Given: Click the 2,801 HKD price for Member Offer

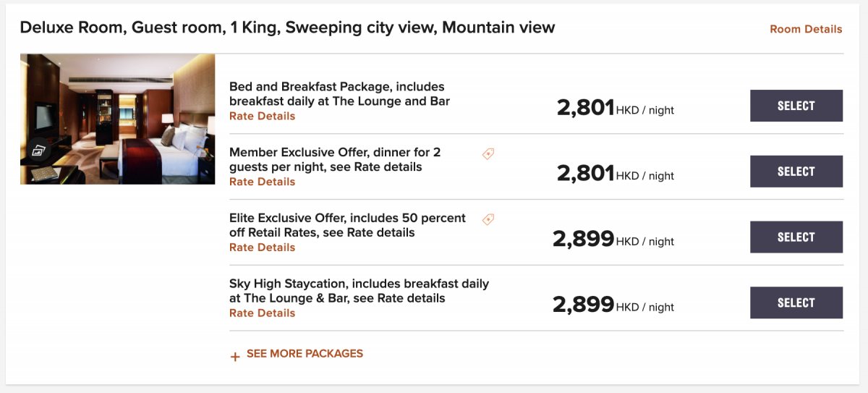Looking at the screenshot, I should pos(616,173).
